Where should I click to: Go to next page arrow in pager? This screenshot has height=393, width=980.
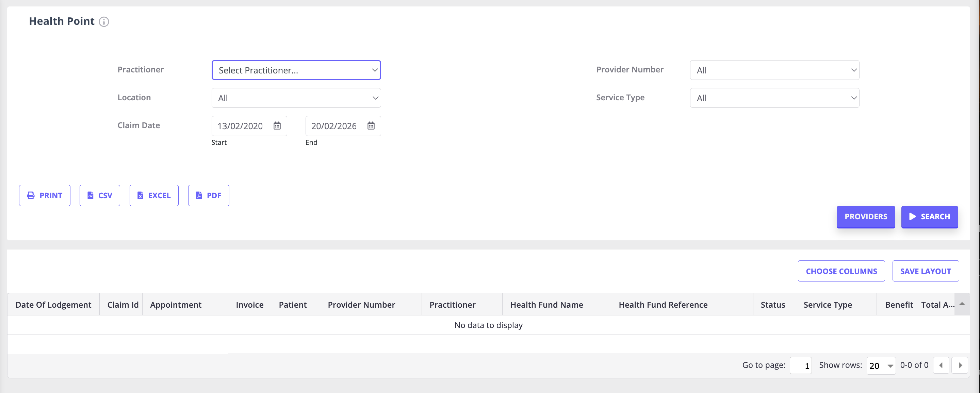960,365
